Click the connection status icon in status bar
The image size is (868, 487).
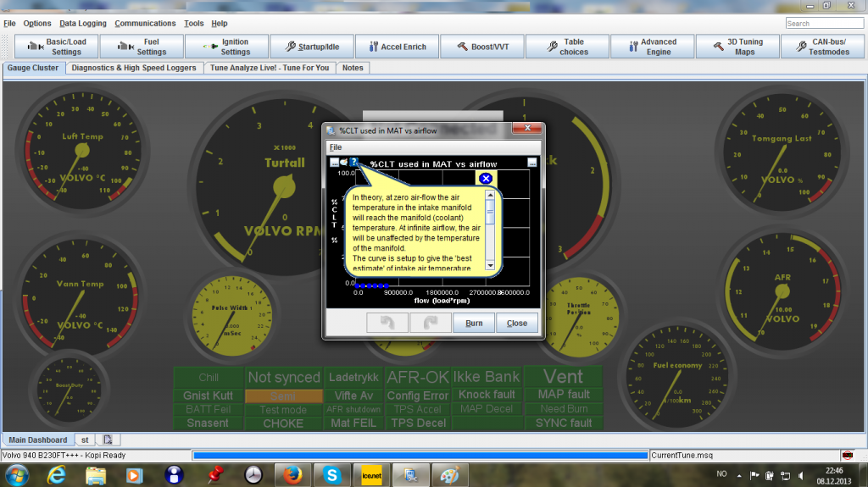[x=848, y=456]
